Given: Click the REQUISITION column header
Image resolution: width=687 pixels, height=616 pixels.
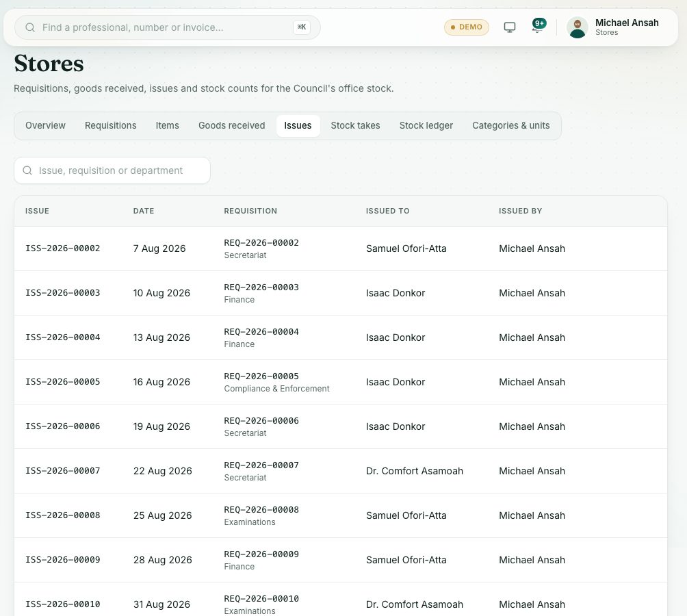Looking at the screenshot, I should 250,211.
